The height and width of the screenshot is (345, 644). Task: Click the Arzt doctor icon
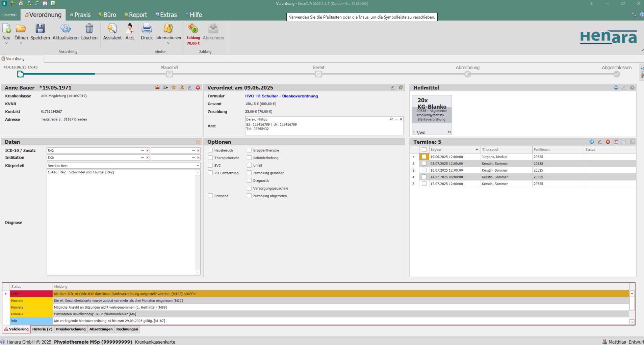click(130, 29)
